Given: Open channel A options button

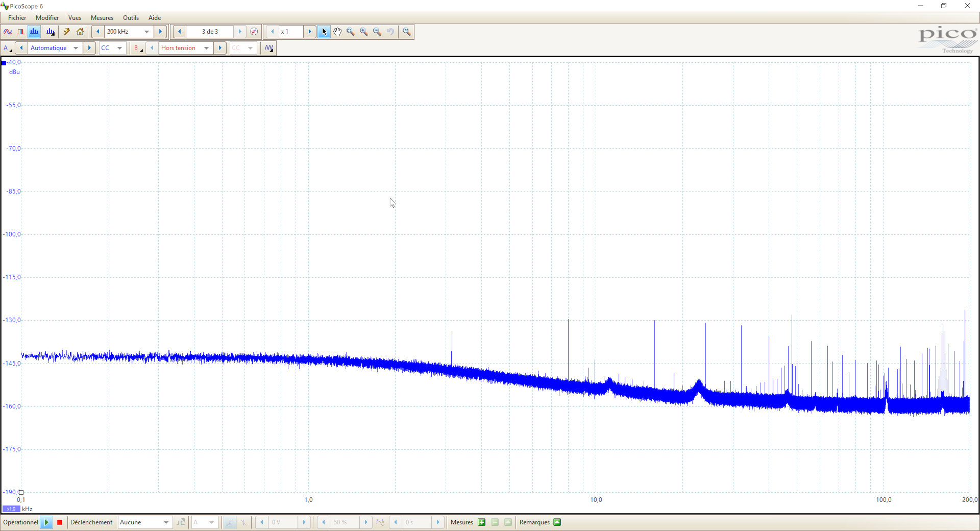Looking at the screenshot, I should tap(8, 48).
